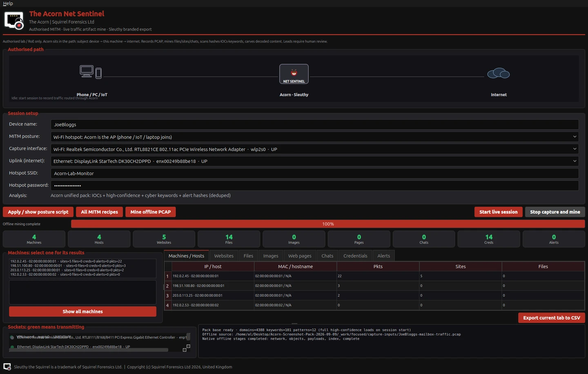Click the Sites column header
Screen dimensions: 588x374
[461, 267]
